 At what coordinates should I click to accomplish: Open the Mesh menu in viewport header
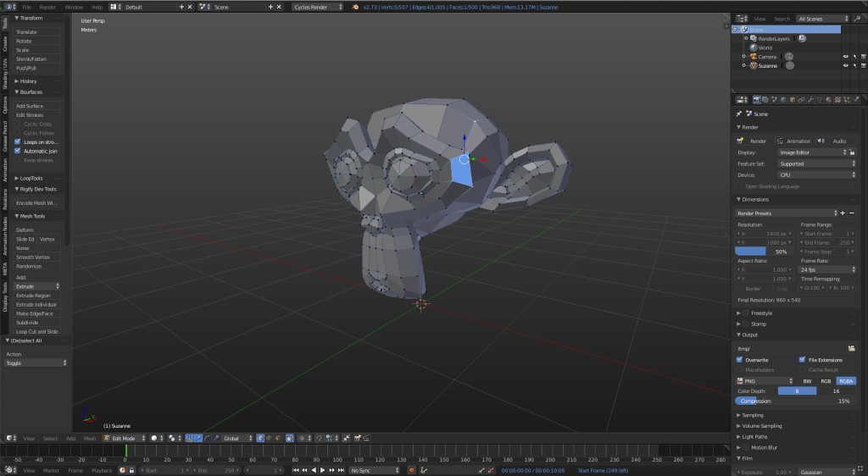click(90, 438)
